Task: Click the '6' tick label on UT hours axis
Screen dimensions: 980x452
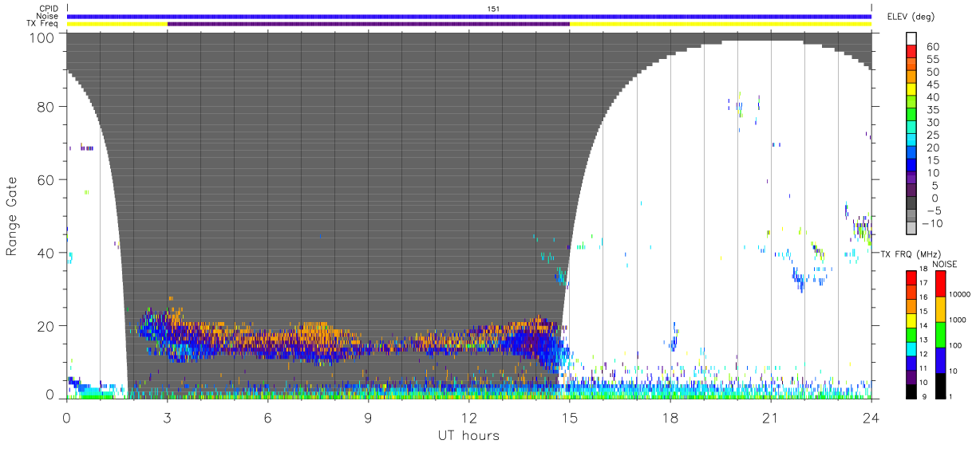Action: (x=268, y=418)
